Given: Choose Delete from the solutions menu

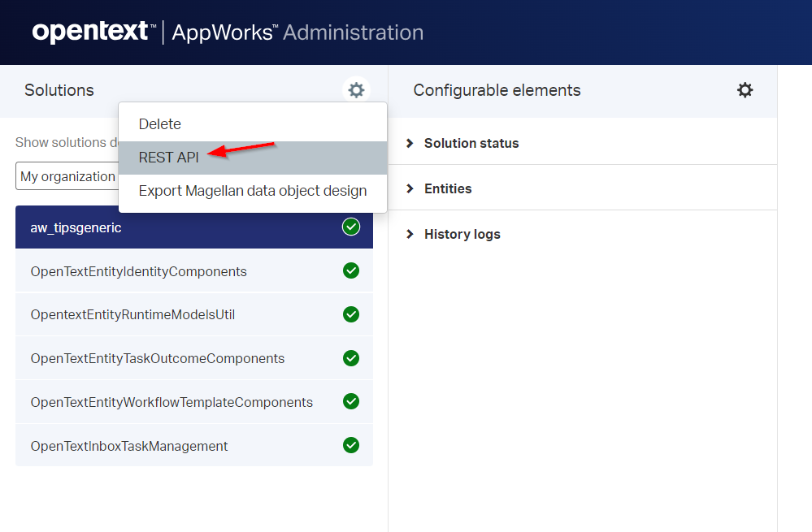Looking at the screenshot, I should coord(160,124).
